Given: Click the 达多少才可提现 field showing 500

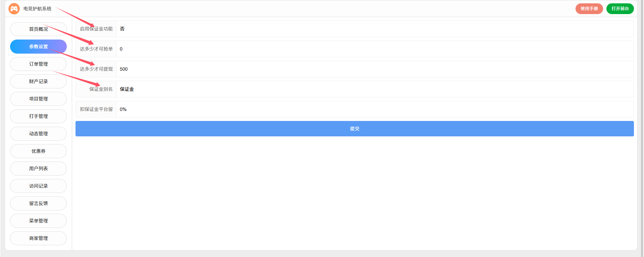Looking at the screenshot, I should point(375,69).
